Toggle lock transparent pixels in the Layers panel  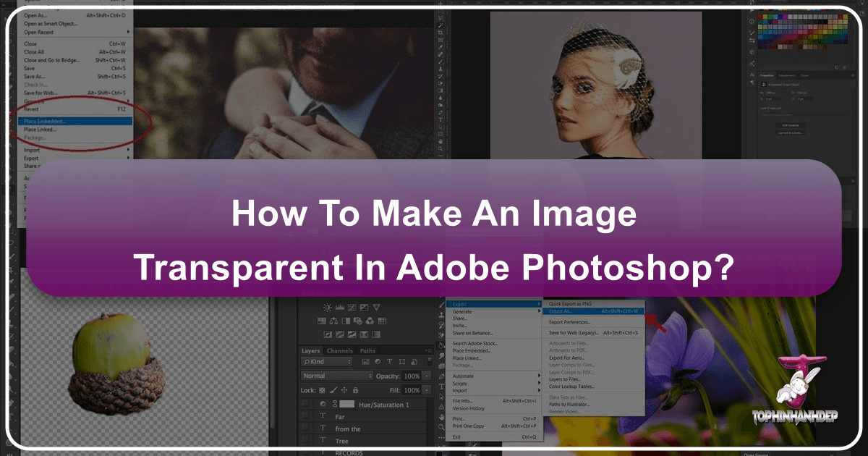coord(321,390)
